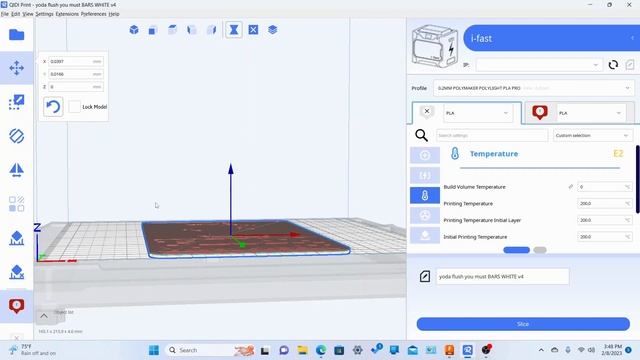Activate the solid view hourglass icon
This screenshot has width=640, height=360.
[233, 30]
